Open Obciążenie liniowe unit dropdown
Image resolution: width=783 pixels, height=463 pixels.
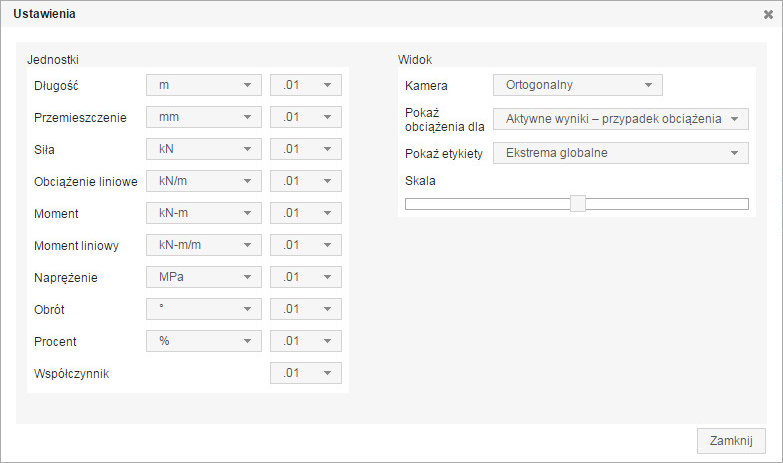click(204, 181)
